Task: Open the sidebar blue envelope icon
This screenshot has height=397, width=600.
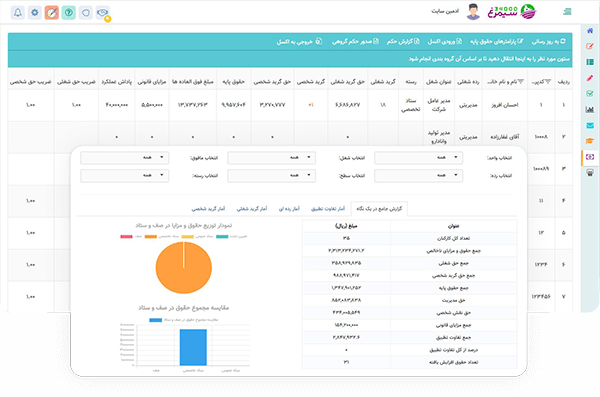Action: pos(590,125)
